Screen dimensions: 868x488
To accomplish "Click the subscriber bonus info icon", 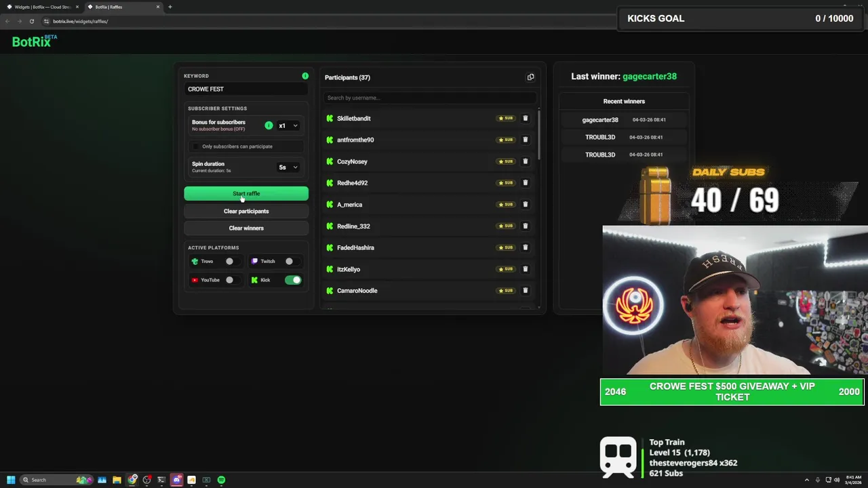I will (x=269, y=125).
